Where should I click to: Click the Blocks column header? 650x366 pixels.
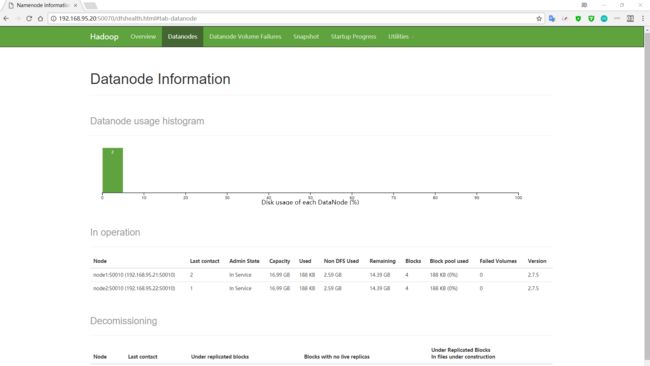pos(413,261)
